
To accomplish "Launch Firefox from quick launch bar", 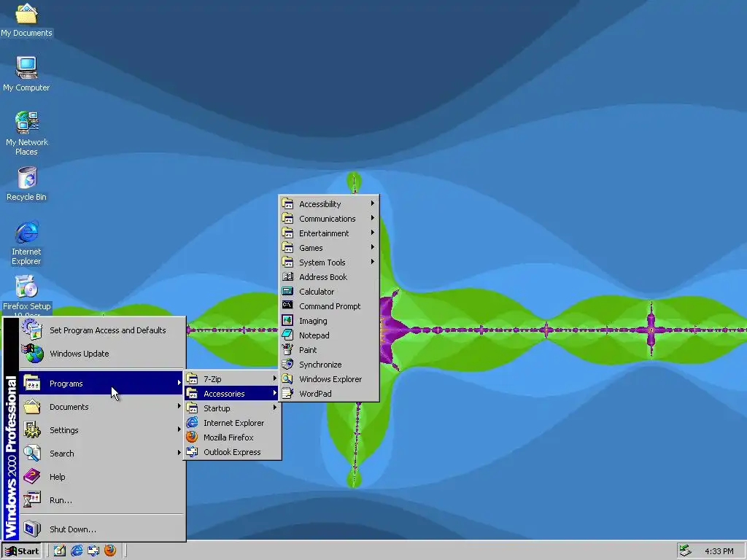I will tap(110, 551).
